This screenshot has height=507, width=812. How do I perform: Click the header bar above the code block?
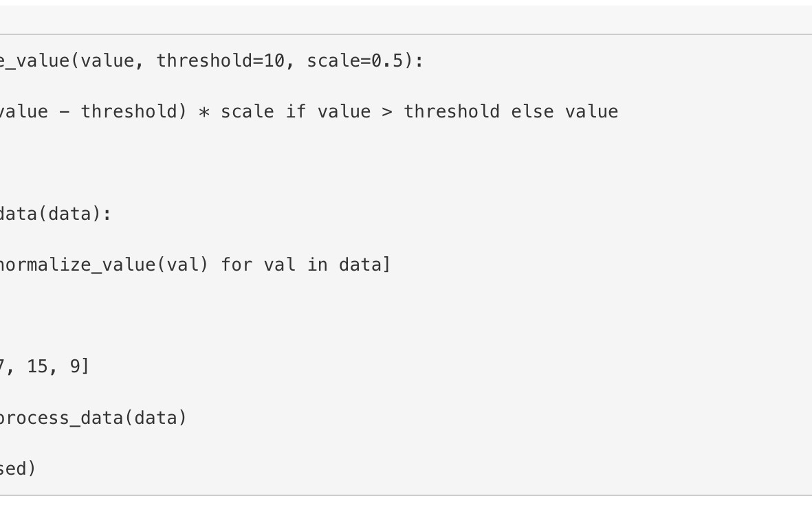pyautogui.click(x=406, y=20)
